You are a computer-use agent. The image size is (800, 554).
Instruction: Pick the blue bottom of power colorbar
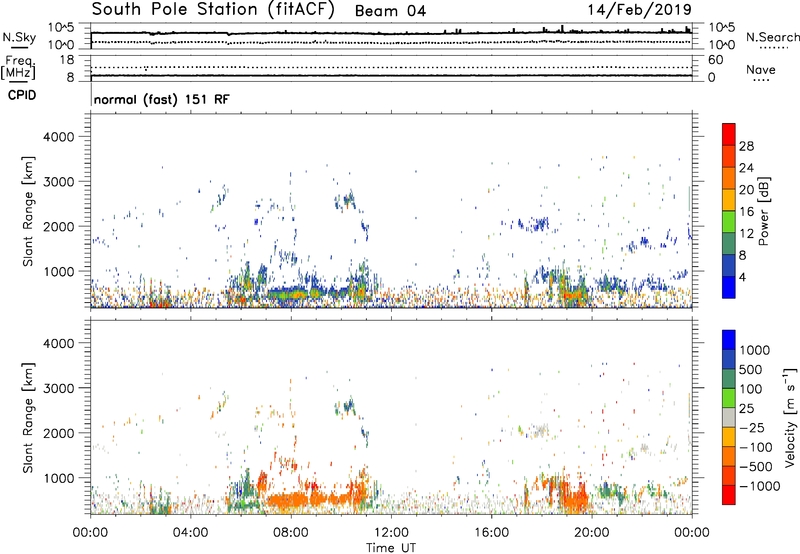729,287
